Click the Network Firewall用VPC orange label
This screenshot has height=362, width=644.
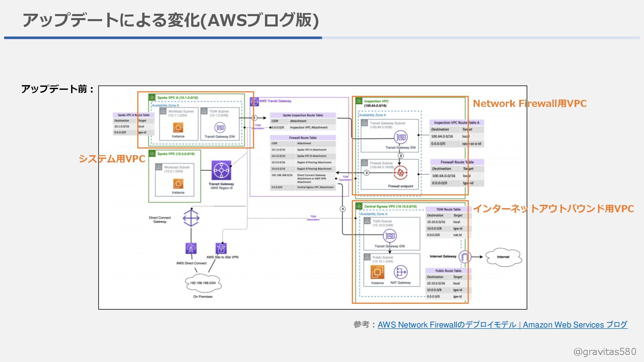point(530,104)
